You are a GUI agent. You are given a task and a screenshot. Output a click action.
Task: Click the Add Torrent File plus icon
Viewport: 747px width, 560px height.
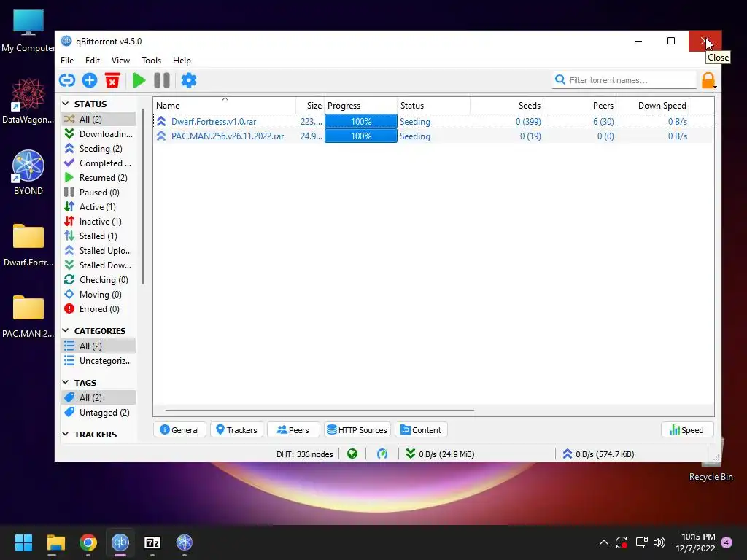[x=90, y=80]
